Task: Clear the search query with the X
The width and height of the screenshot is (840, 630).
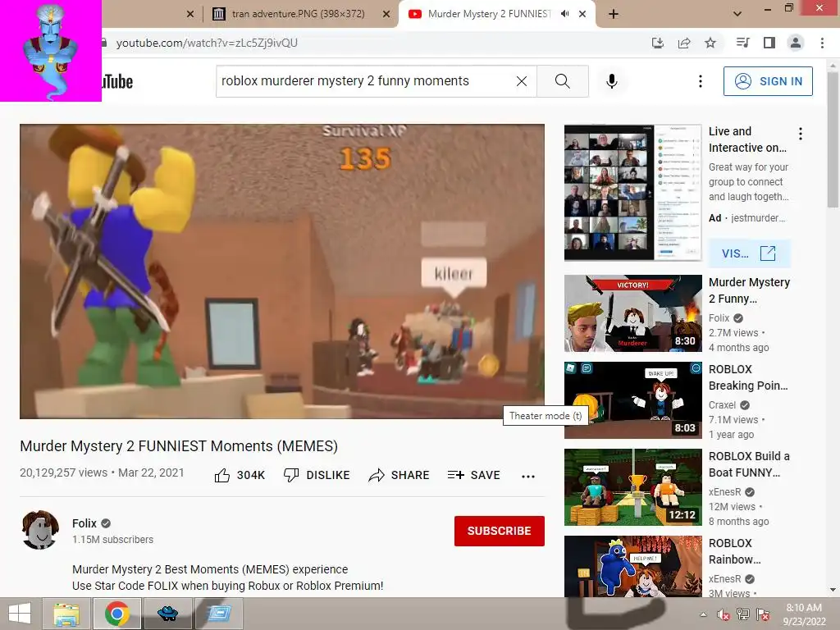Action: [521, 81]
